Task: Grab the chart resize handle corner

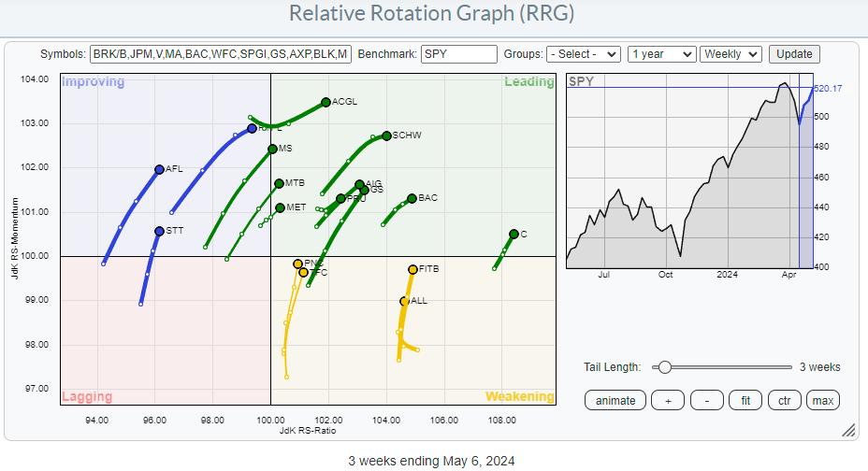Action: coord(847,431)
